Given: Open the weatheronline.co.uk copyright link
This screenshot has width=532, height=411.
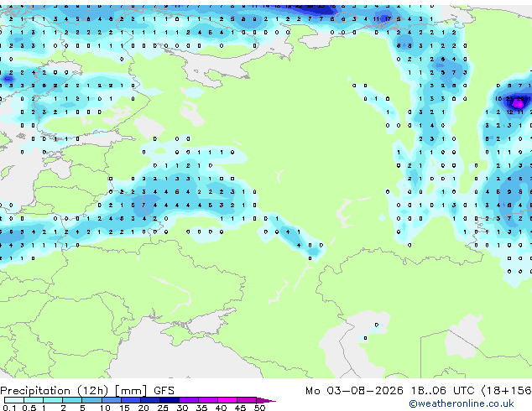Looking at the screenshot, I should pos(461,403).
